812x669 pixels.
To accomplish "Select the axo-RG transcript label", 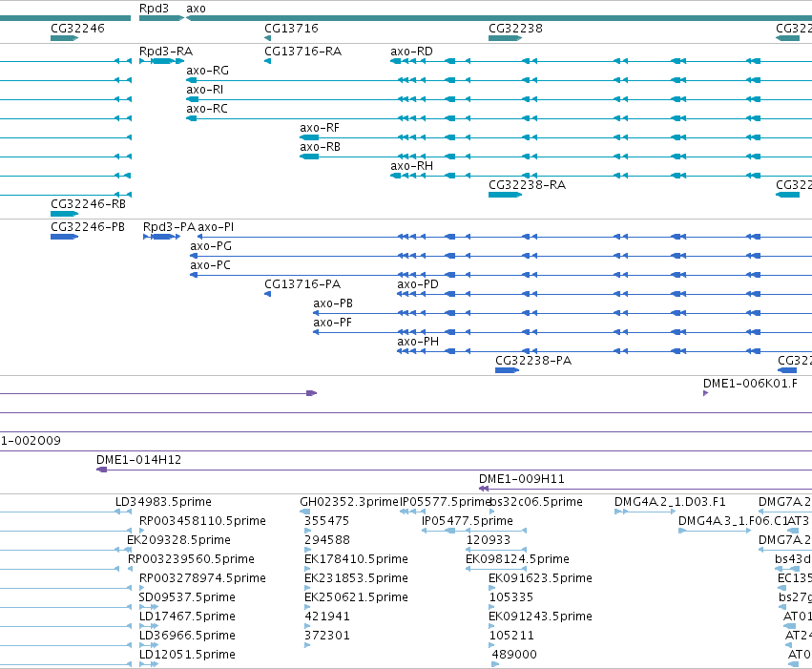I will [207, 71].
